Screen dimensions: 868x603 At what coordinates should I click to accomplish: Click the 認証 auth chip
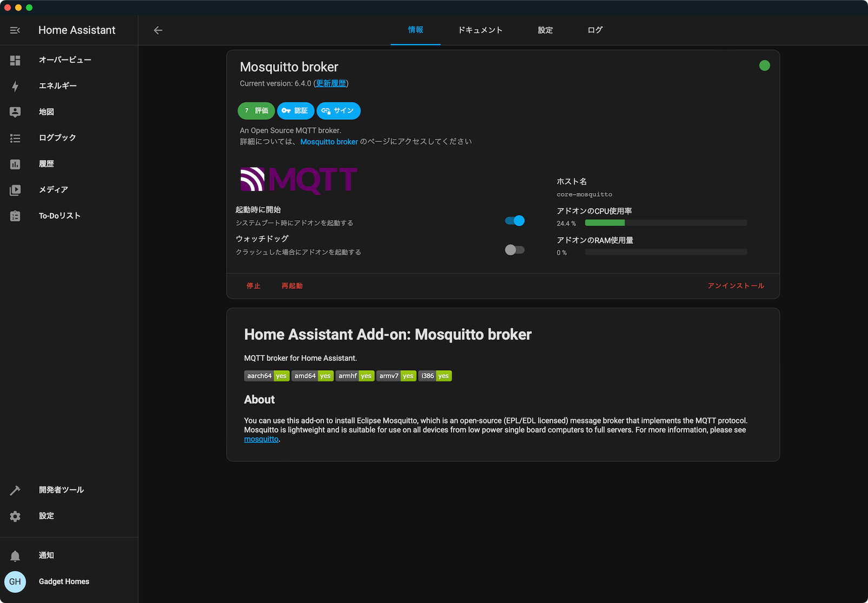tap(295, 111)
